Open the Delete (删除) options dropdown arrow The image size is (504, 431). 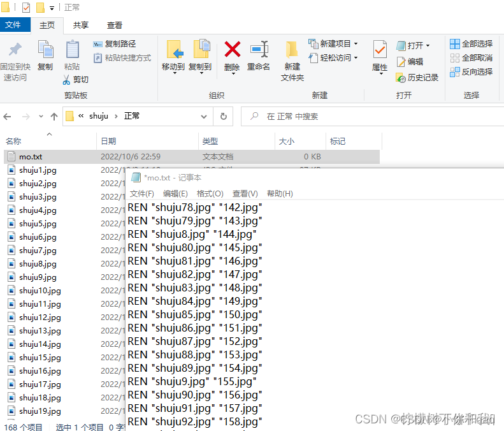tap(233, 74)
